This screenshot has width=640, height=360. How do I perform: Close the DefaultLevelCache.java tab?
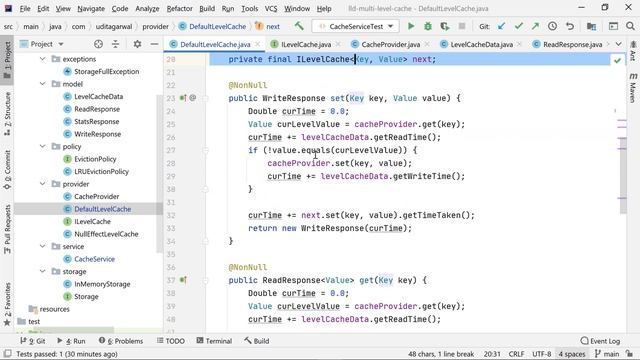point(258,44)
